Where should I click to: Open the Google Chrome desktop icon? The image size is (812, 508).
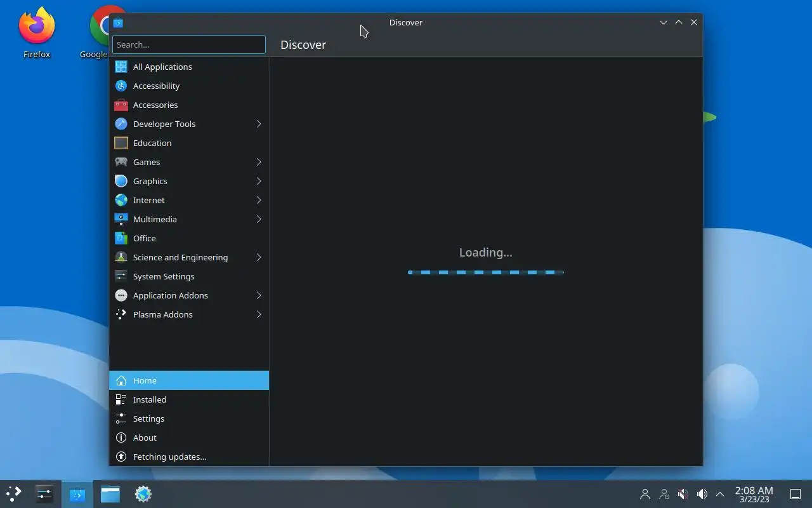click(x=99, y=33)
